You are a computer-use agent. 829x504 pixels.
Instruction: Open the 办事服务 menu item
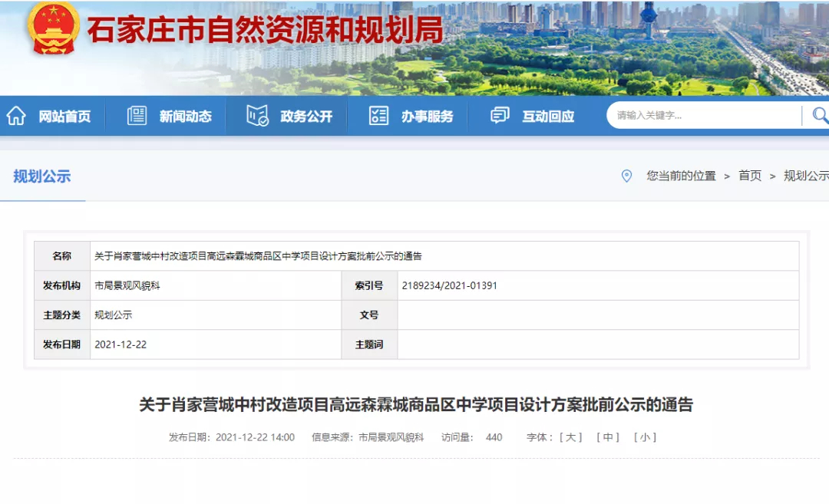[x=428, y=117]
